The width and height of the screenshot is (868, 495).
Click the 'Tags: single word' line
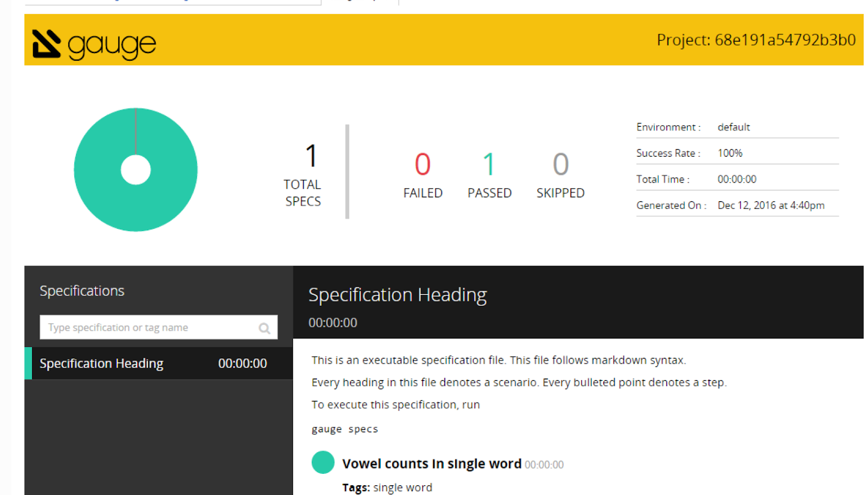click(387, 487)
